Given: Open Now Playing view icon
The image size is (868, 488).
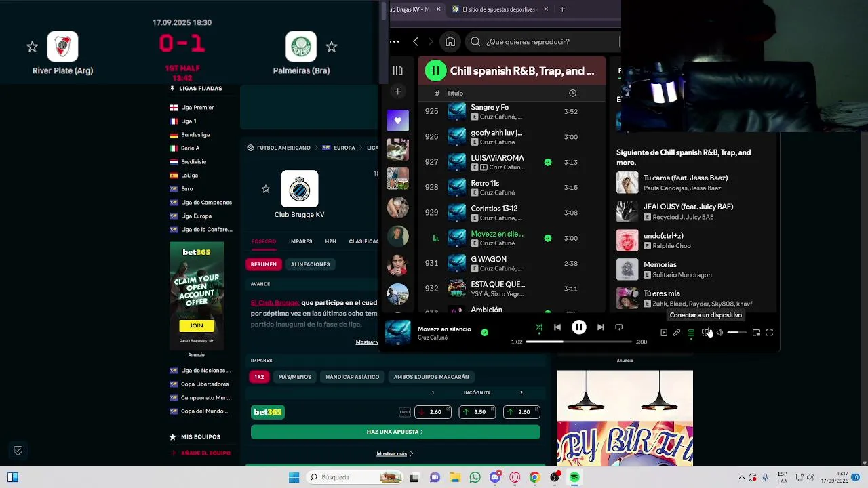Looking at the screenshot, I should [664, 333].
